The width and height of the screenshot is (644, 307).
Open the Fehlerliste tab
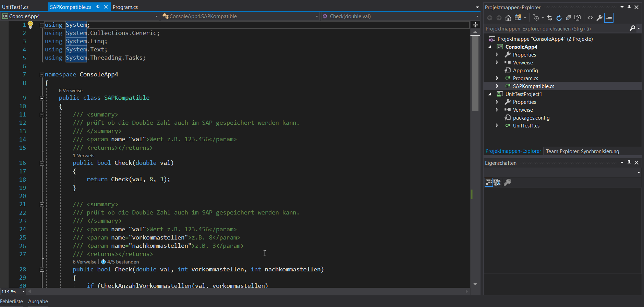point(12,302)
